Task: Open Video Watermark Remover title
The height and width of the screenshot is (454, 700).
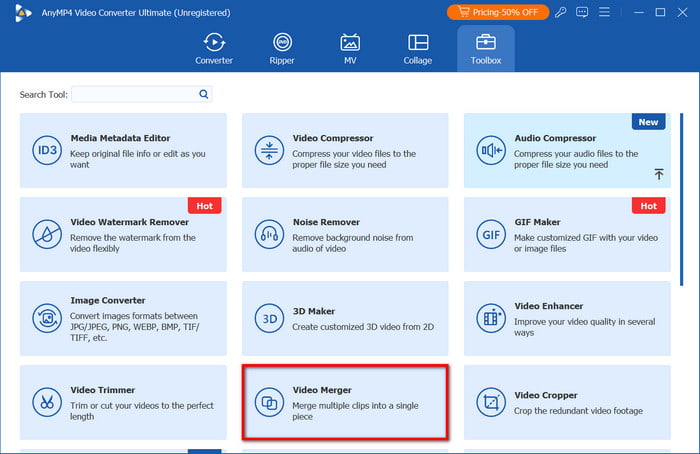Action: click(x=129, y=222)
